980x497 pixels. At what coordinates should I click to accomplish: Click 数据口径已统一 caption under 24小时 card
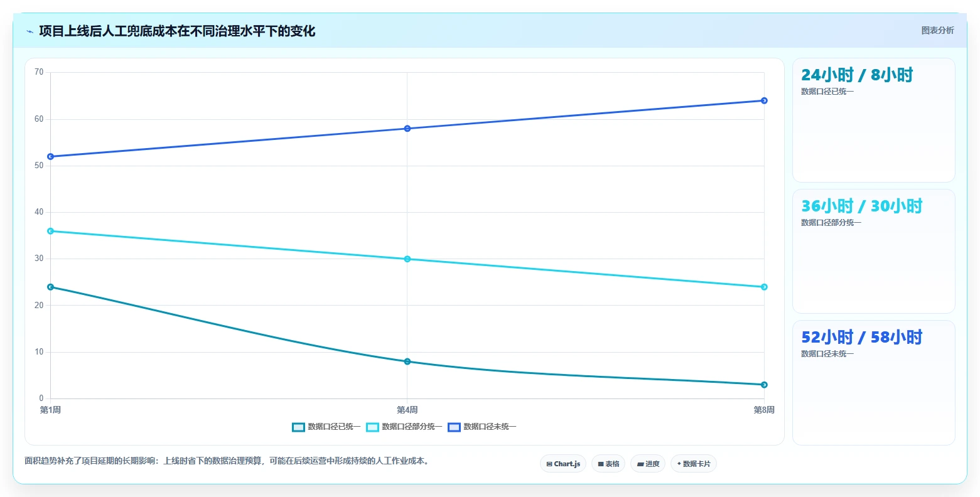[827, 92]
